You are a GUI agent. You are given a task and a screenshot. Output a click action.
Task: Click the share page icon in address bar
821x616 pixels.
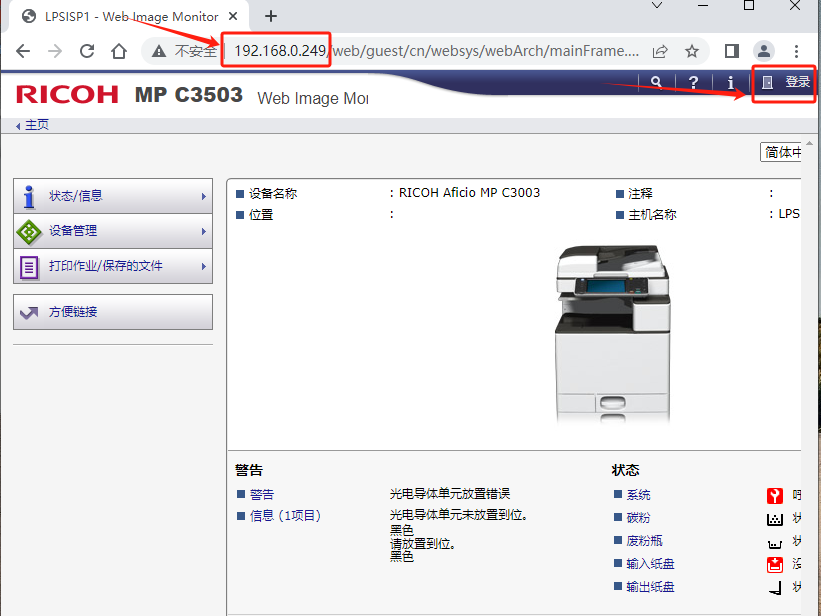click(660, 51)
